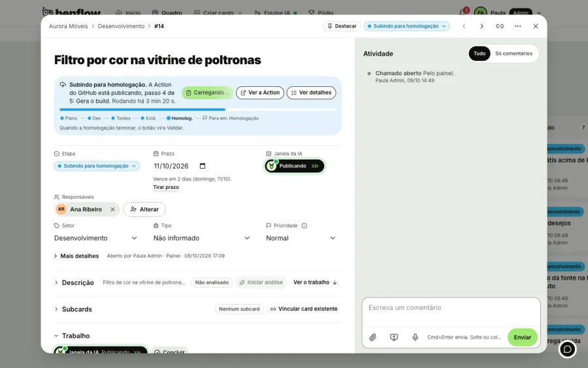Expand the Descrição section
This screenshot has width=588, height=368.
point(74,282)
